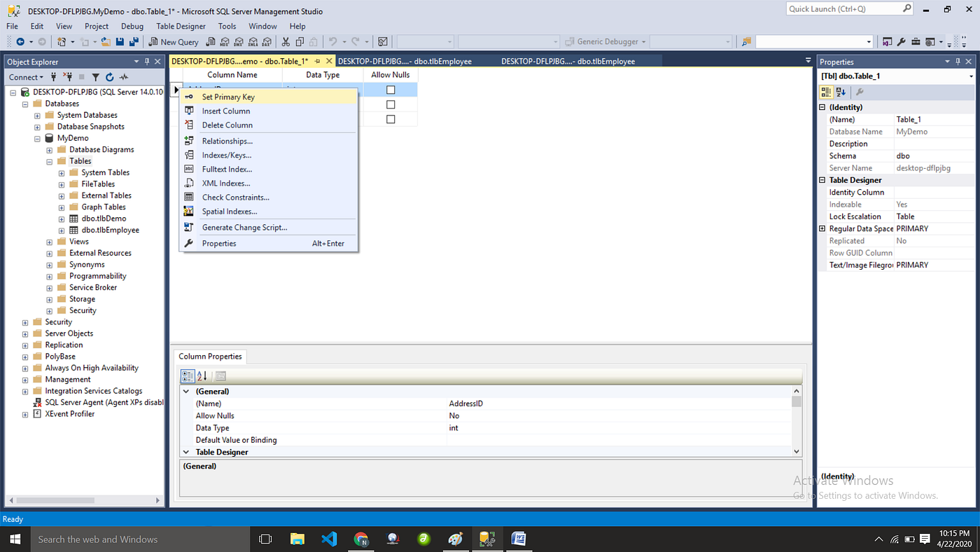Select the Categorized view icon in Properties
980x552 pixels.
(826, 92)
